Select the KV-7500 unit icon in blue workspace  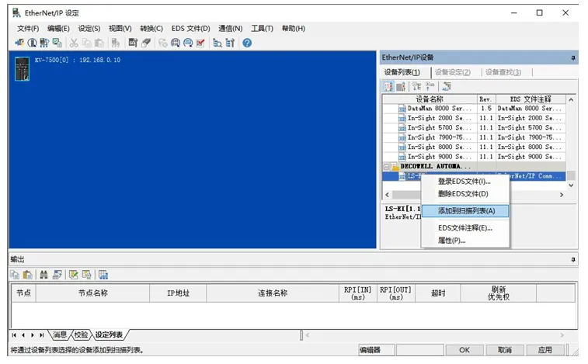coord(22,68)
